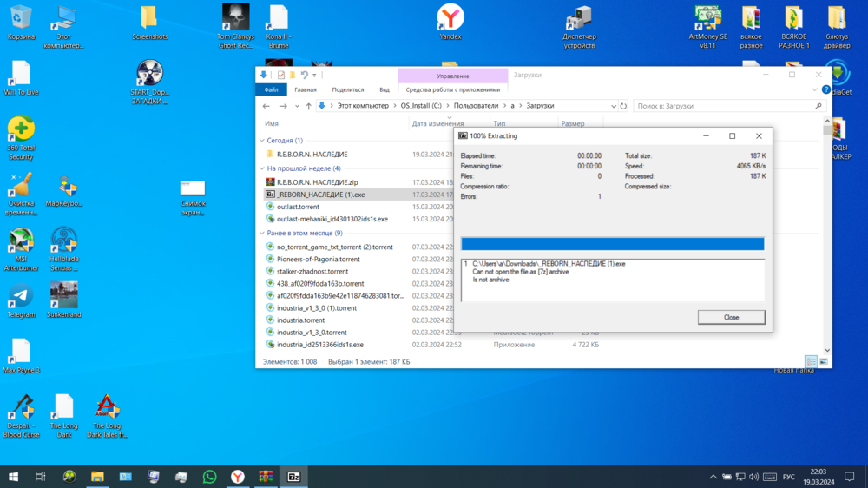This screenshot has height=488, width=868.
Task: Collapse the 'Ранее в этом месяце (9)' group
Action: (262, 233)
